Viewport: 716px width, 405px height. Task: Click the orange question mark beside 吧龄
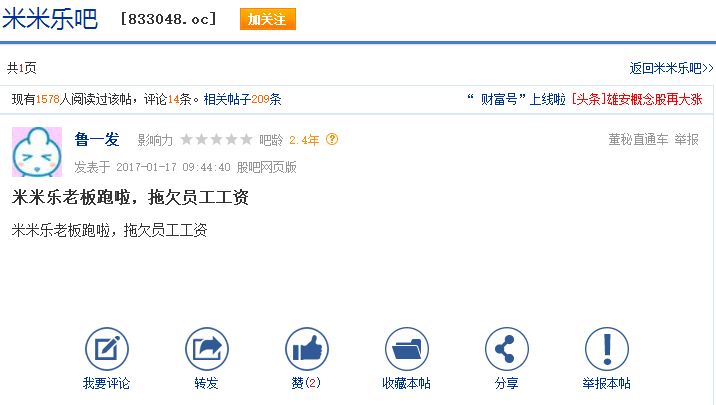[x=332, y=139]
